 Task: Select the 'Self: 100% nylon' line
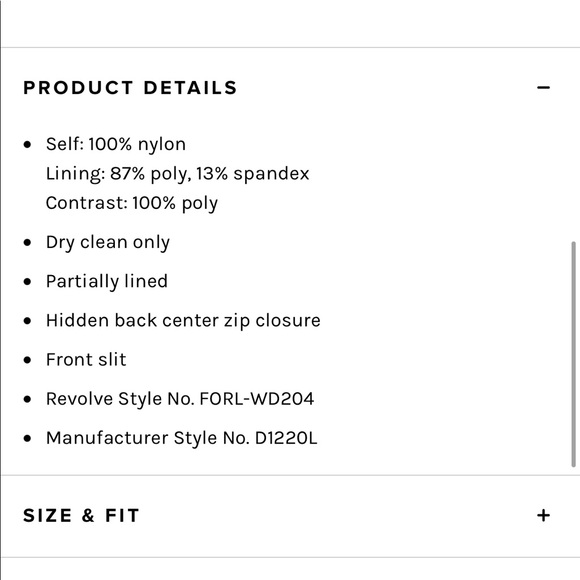[x=116, y=144]
